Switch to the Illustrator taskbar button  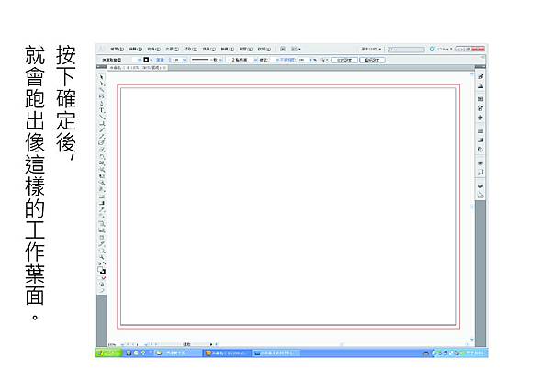coord(228,353)
